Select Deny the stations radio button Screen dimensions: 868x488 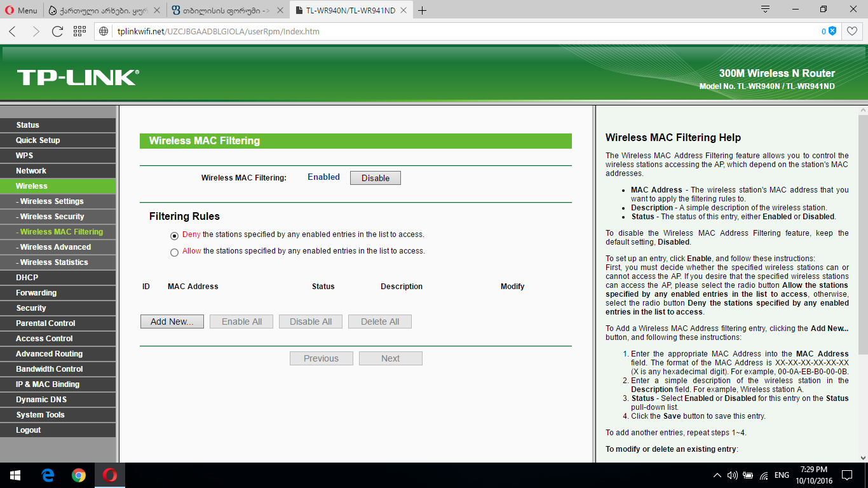coord(175,235)
